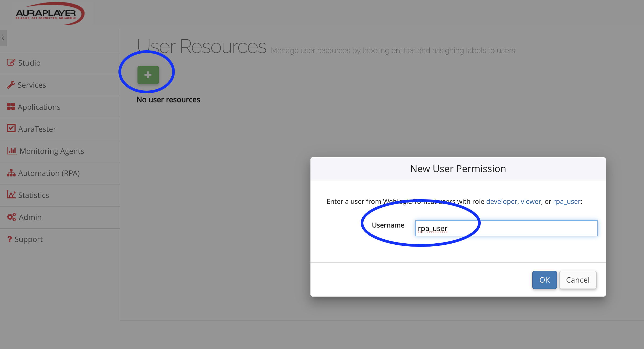Screen dimensions: 644x349
Task: Open the AuraTester menu item
Action: tap(60, 129)
